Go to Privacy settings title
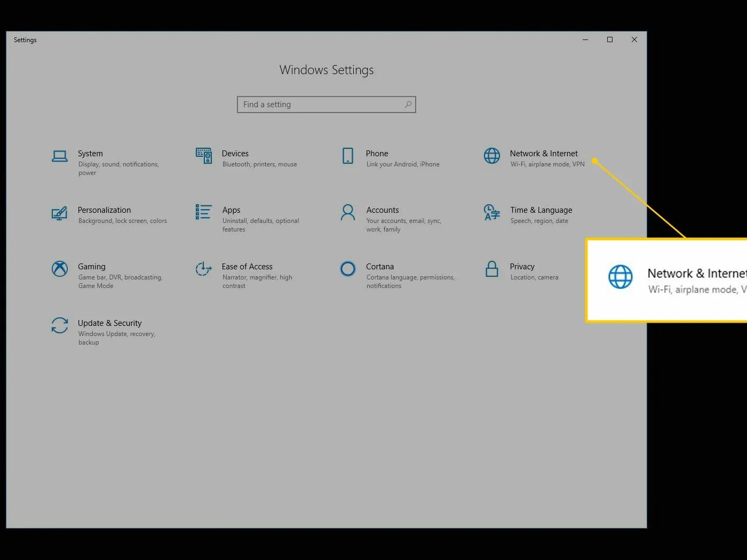Viewport: 747px width, 560px height. point(522,267)
